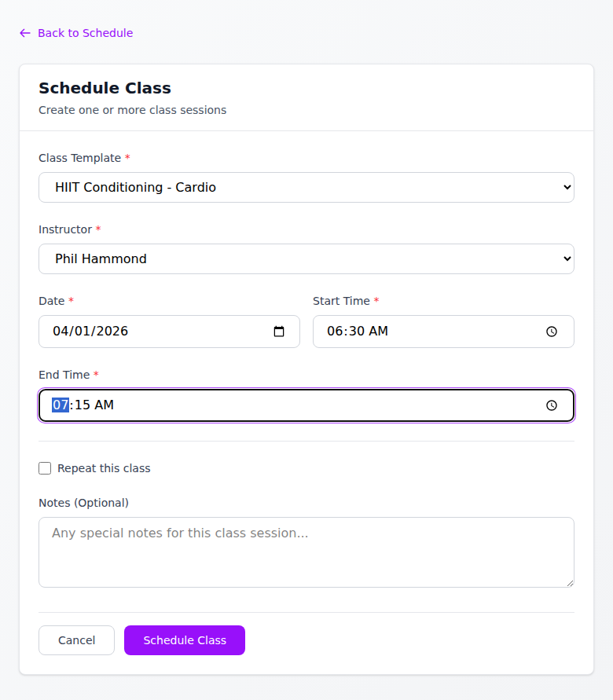Click the Schedule Class page heading
The height and width of the screenshot is (700, 613).
point(105,88)
